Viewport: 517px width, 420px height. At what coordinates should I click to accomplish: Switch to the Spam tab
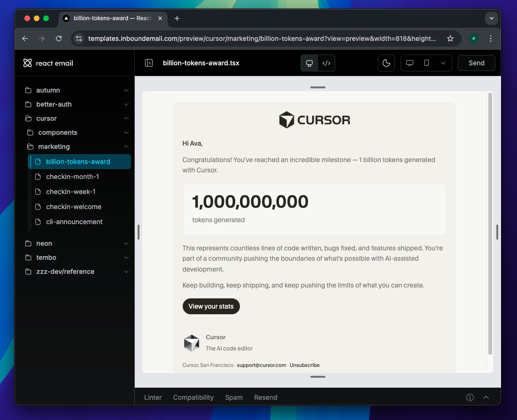pyautogui.click(x=234, y=397)
